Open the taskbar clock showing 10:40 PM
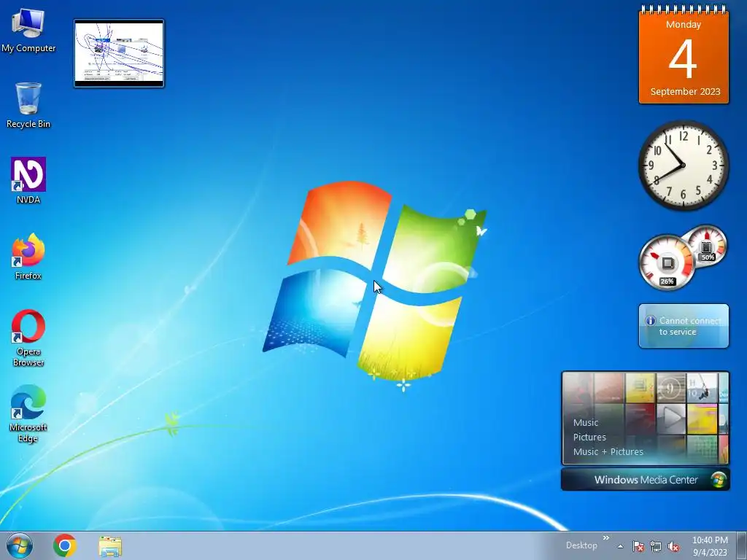 point(710,546)
